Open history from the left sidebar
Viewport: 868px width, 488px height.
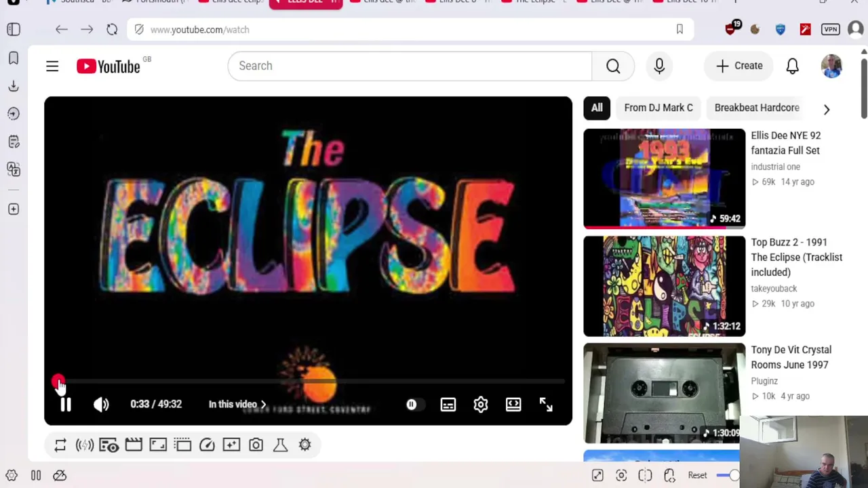14,114
